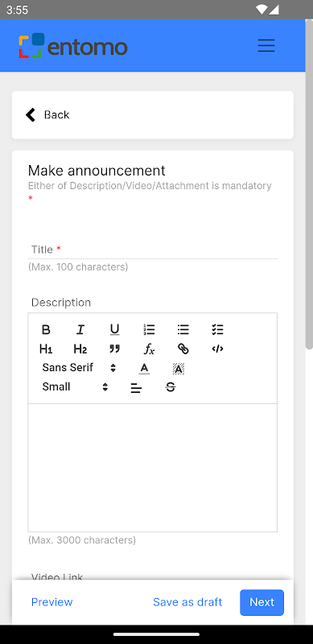Insert a code block
Viewport: 313px width, 644px height.
pyautogui.click(x=218, y=349)
